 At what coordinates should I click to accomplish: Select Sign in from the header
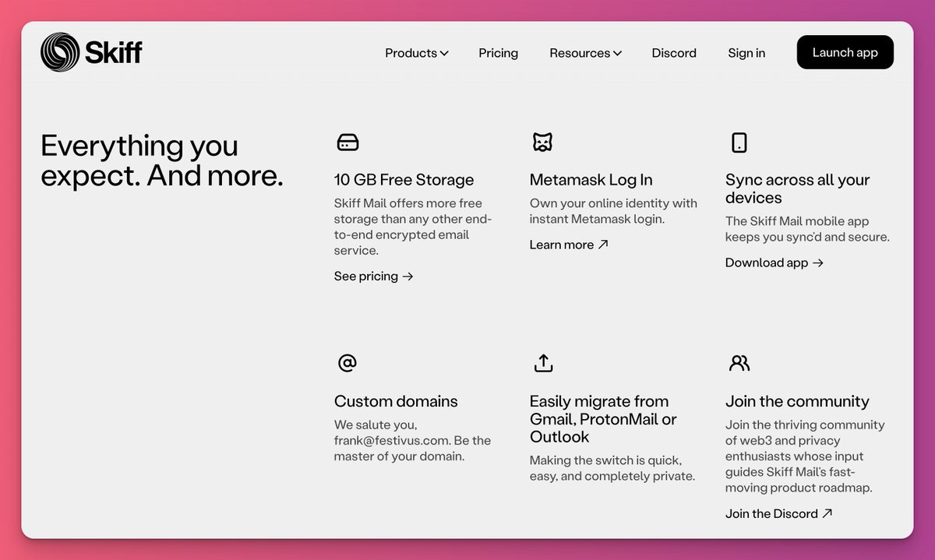tap(746, 53)
